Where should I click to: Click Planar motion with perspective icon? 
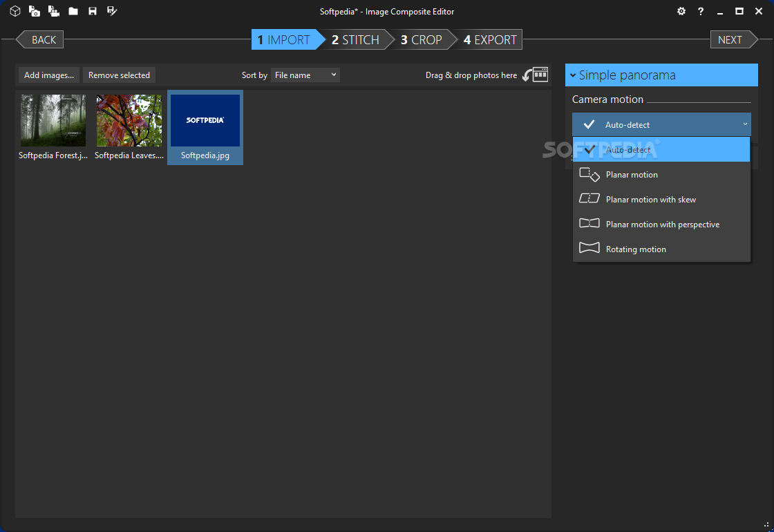coord(589,224)
